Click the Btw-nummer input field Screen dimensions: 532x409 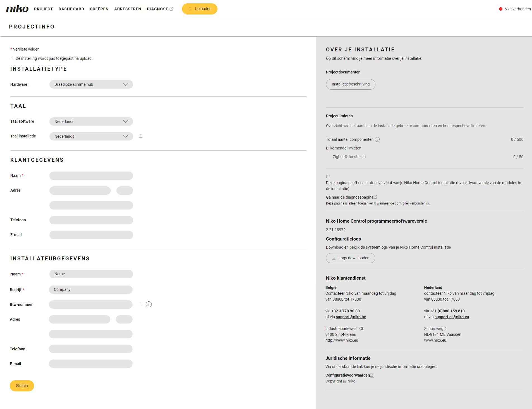91,305
